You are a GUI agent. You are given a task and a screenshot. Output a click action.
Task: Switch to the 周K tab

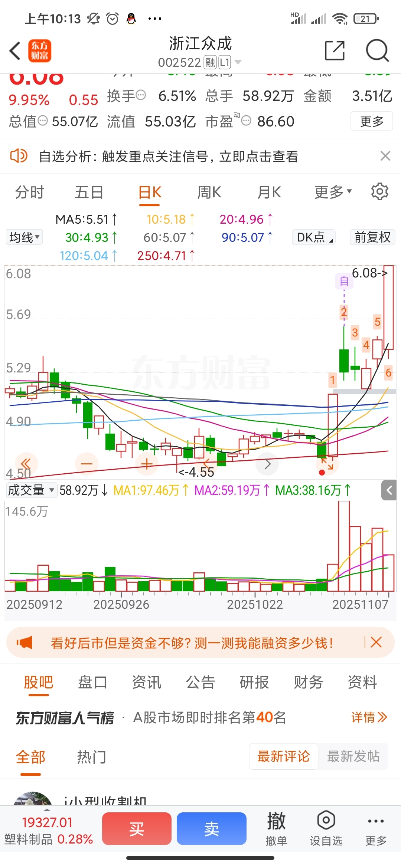(209, 192)
